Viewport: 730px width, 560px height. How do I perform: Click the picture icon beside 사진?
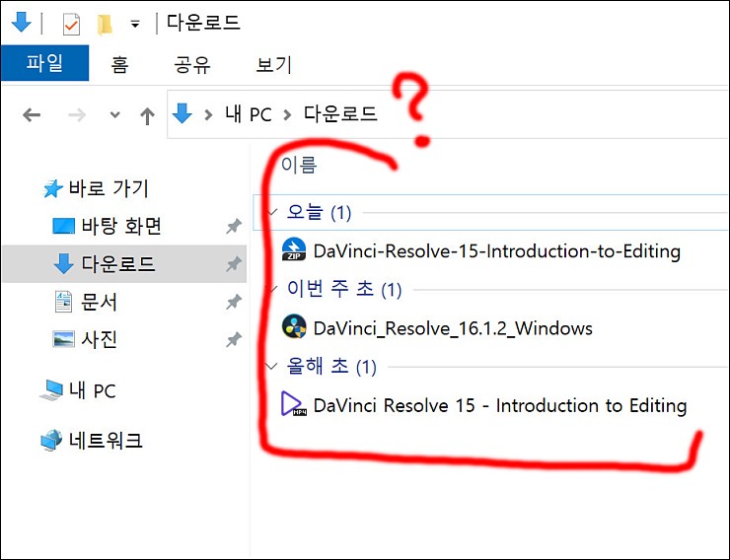click(63, 339)
